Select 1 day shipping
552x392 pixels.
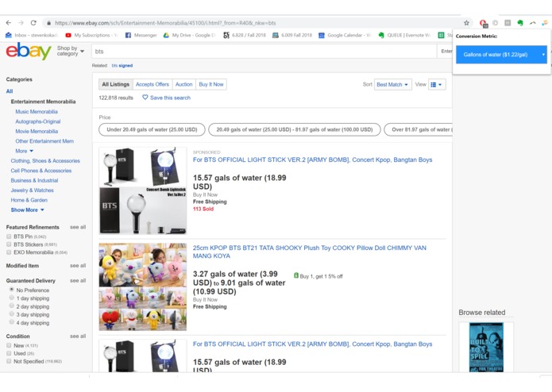pyautogui.click(x=12, y=298)
